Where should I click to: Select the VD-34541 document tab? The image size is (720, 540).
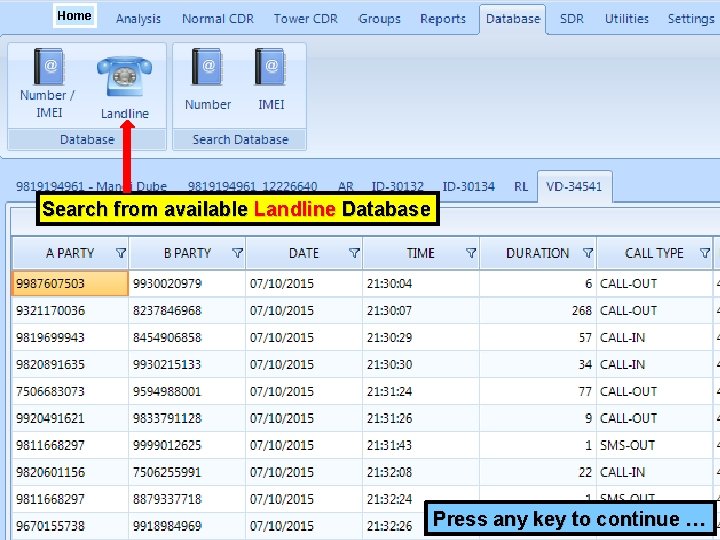pyautogui.click(x=574, y=186)
